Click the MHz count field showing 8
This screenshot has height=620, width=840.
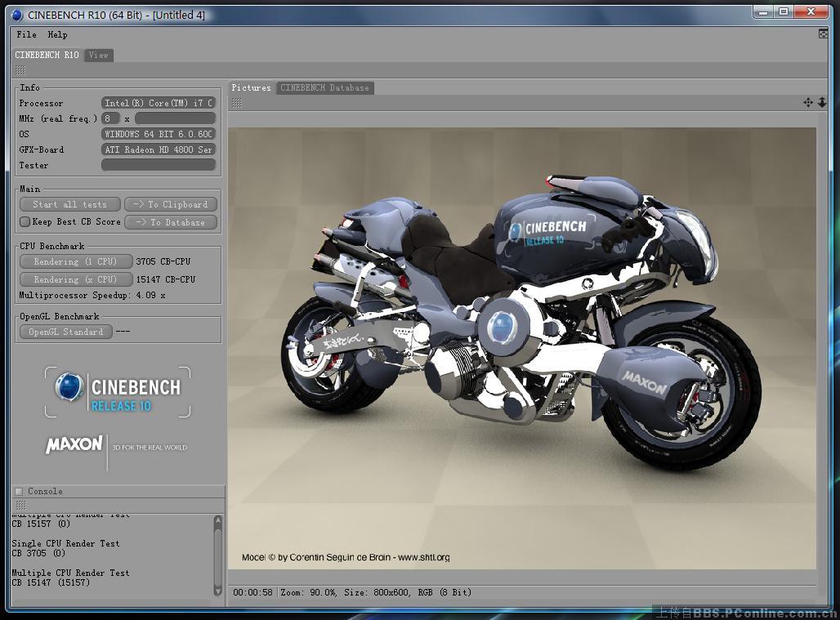coord(110,118)
